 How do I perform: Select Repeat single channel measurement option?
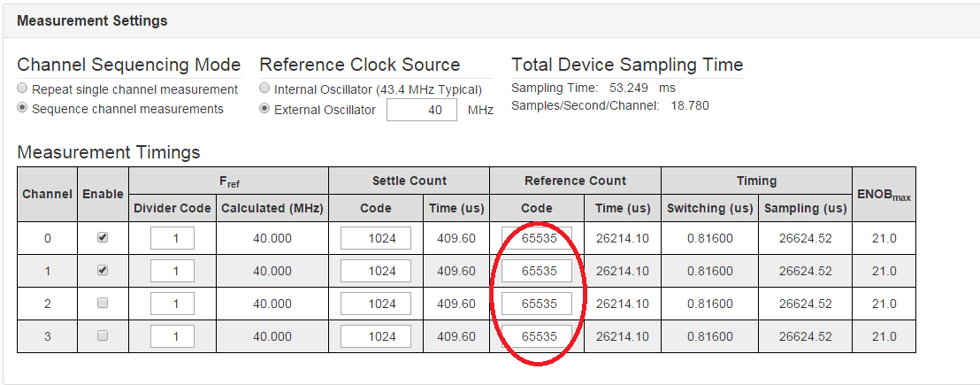tap(22, 89)
